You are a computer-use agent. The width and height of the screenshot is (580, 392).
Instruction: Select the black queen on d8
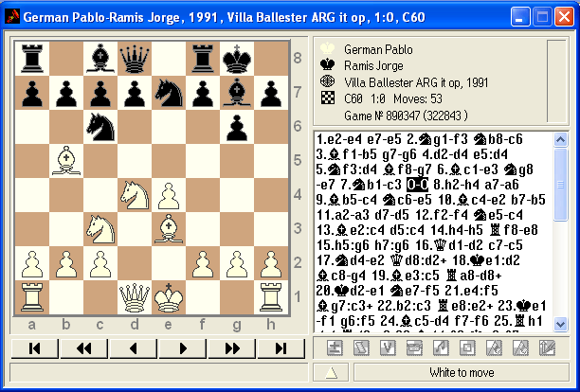tap(135, 59)
